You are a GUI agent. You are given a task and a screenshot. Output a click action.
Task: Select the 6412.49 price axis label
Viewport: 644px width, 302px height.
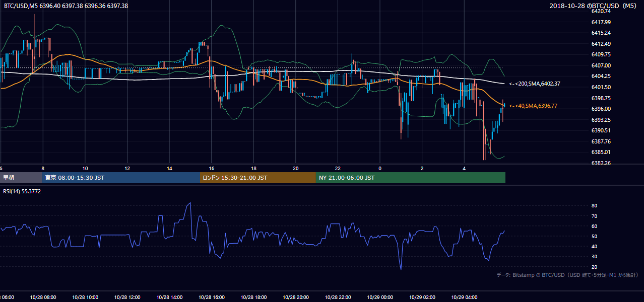pyautogui.click(x=601, y=44)
